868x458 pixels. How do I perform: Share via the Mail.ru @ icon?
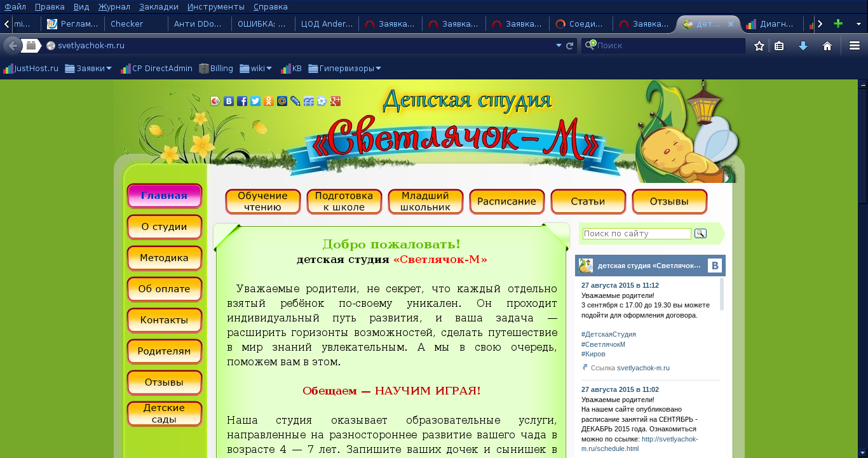[x=281, y=101]
